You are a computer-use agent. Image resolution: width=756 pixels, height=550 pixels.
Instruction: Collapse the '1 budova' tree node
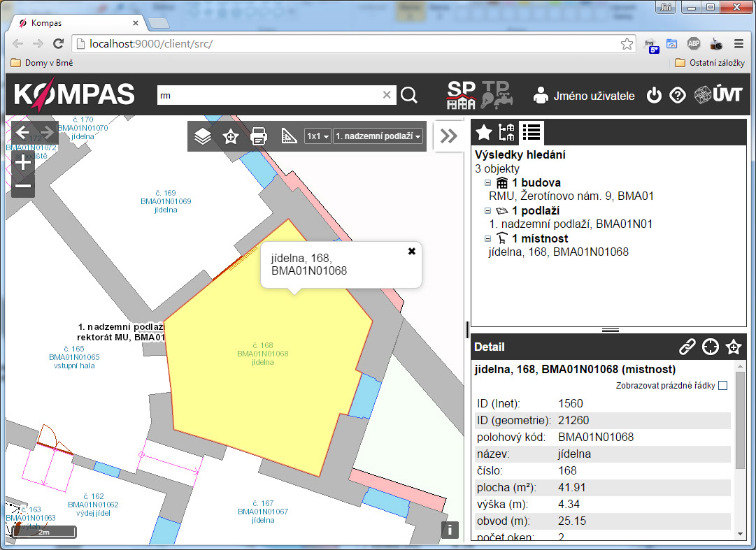click(x=487, y=183)
